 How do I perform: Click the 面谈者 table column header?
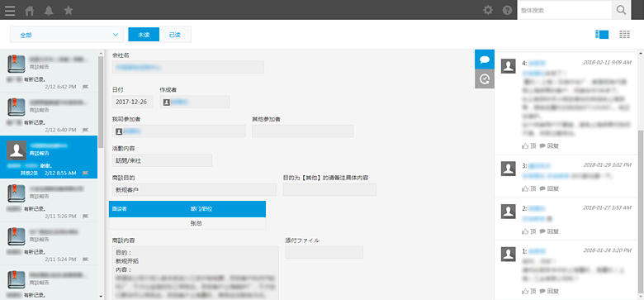pyautogui.click(x=148, y=209)
